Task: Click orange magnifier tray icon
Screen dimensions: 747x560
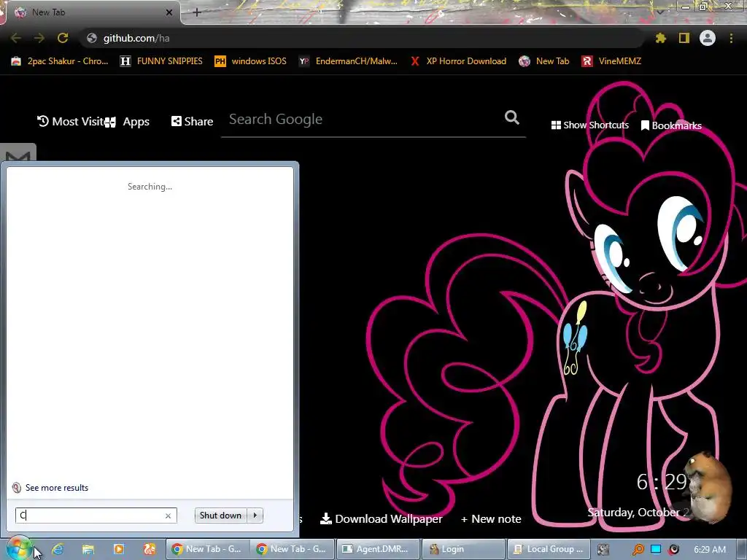Action: tap(638, 550)
